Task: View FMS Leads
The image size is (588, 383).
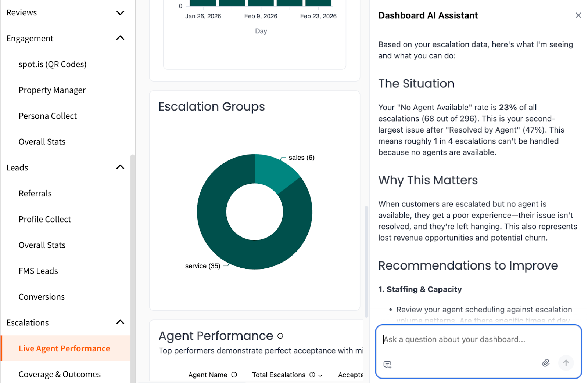Action: click(38, 271)
